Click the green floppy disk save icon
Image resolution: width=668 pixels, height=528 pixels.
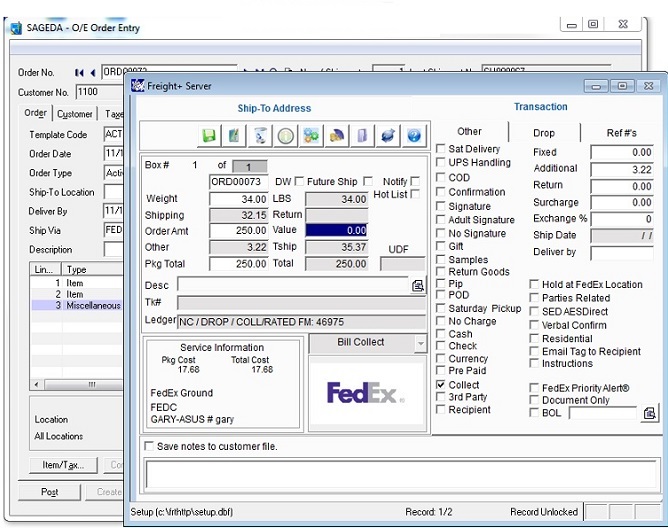209,136
